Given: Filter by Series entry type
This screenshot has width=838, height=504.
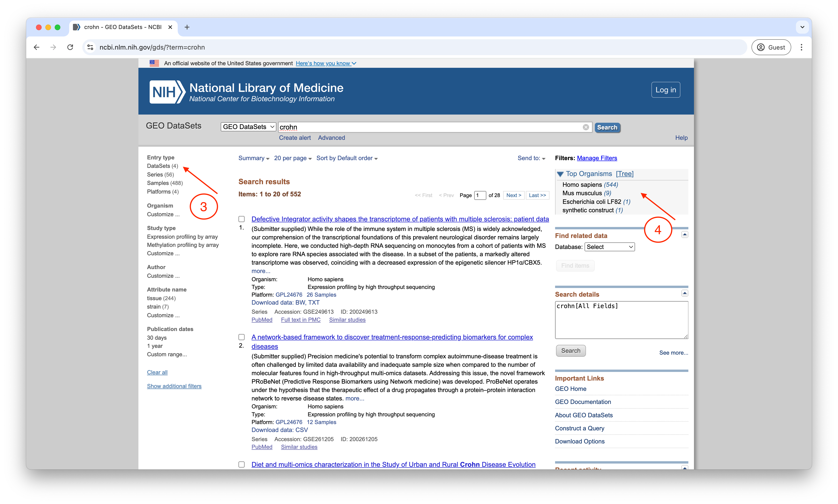Looking at the screenshot, I should 160,175.
